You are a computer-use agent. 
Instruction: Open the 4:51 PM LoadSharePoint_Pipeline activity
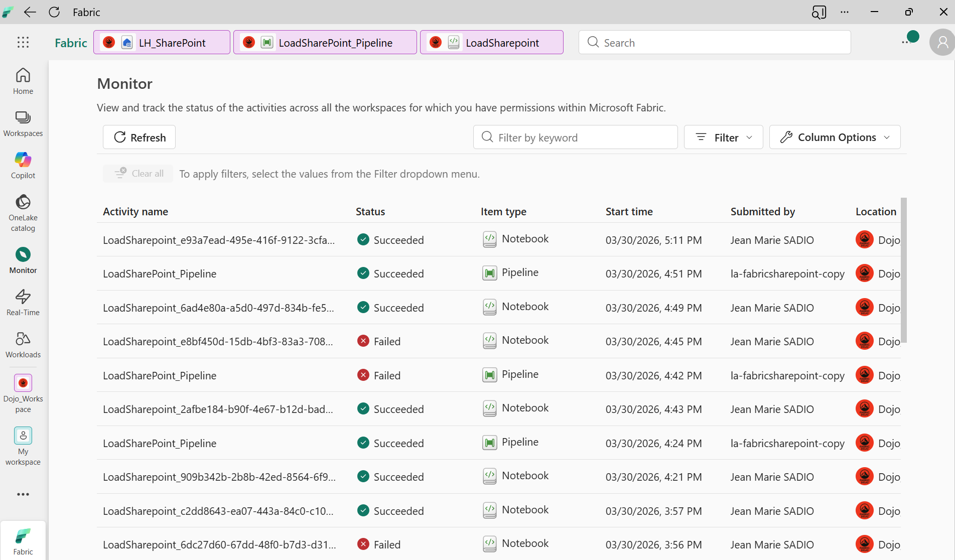(160, 274)
